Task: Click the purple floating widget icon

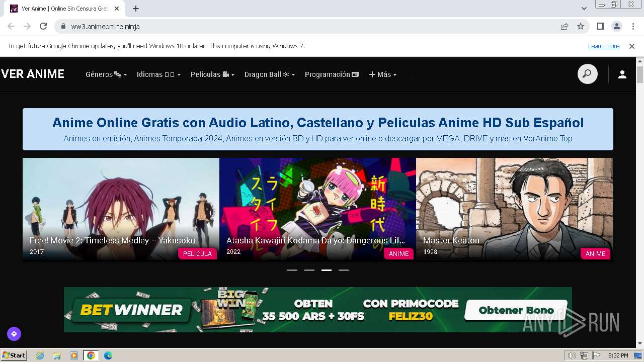Action: coord(14,333)
